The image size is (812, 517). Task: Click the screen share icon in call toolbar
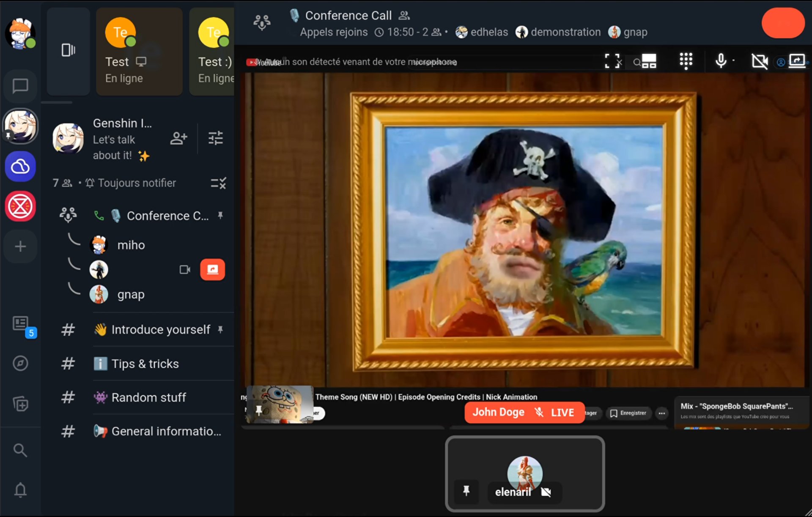tap(797, 61)
